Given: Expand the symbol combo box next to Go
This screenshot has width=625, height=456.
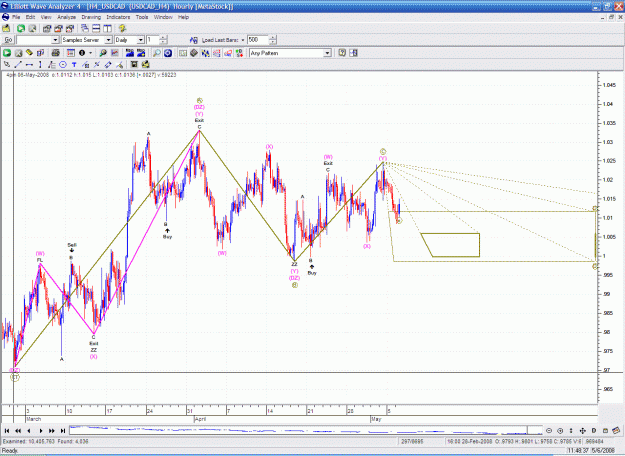Looking at the screenshot, I should pos(55,40).
